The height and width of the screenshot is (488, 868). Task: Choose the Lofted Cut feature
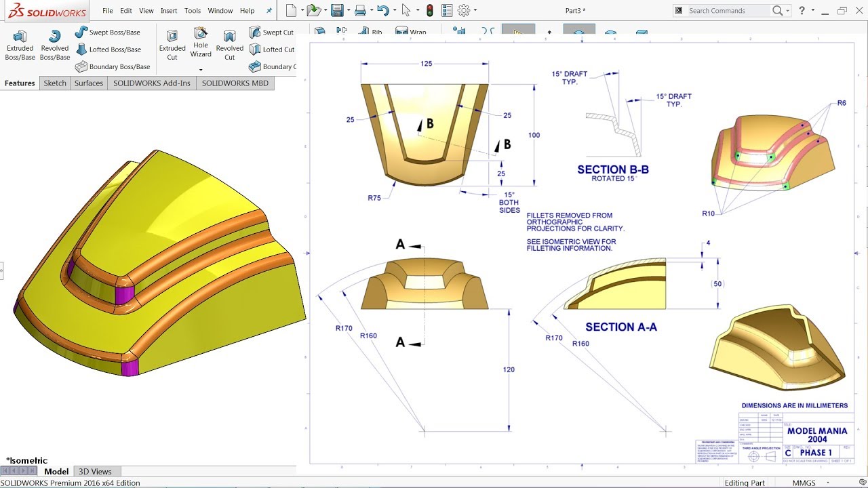(x=271, y=49)
